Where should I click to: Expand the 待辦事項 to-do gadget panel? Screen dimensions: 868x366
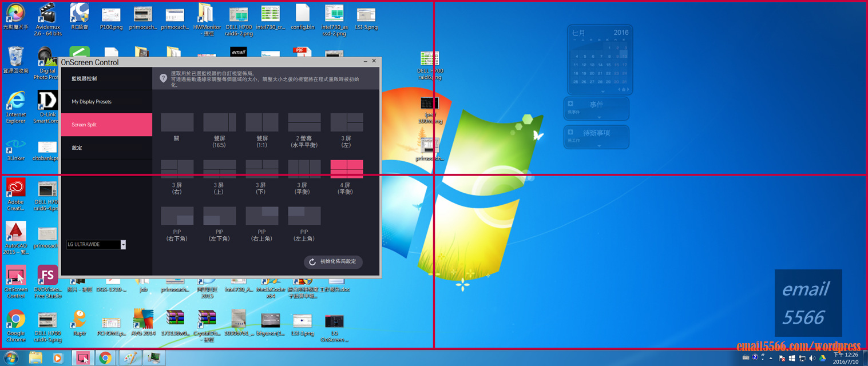click(599, 145)
